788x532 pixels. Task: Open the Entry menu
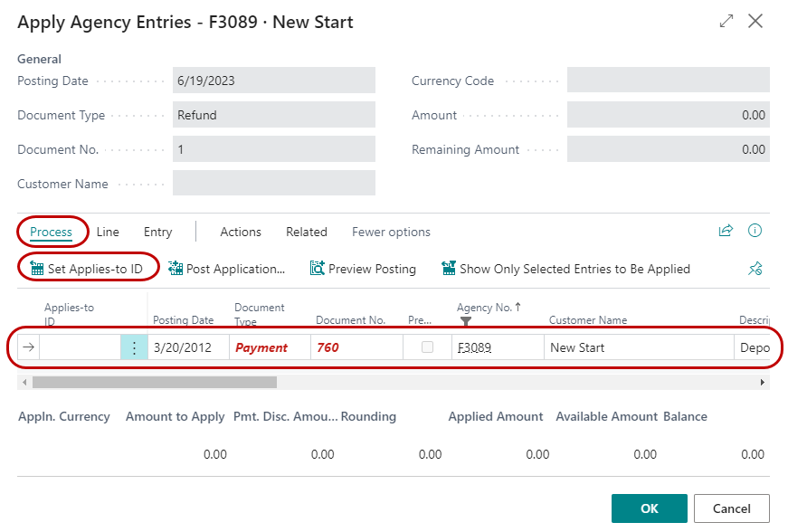point(157,232)
